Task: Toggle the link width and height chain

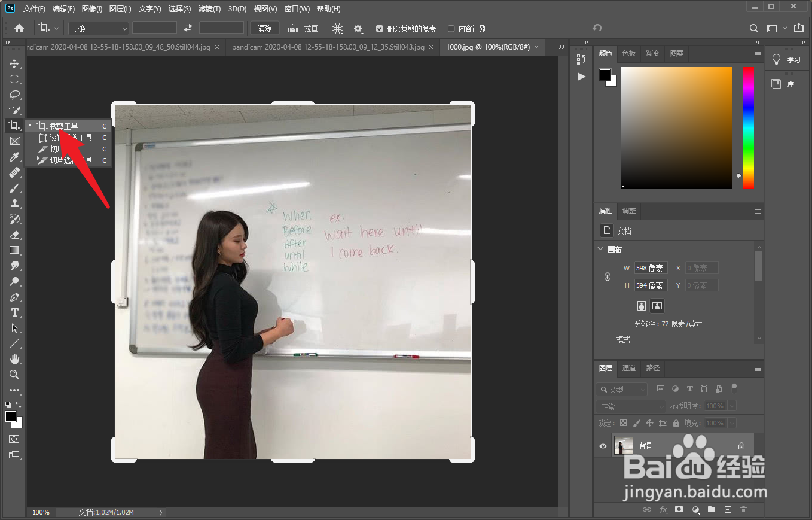Action: (608, 276)
